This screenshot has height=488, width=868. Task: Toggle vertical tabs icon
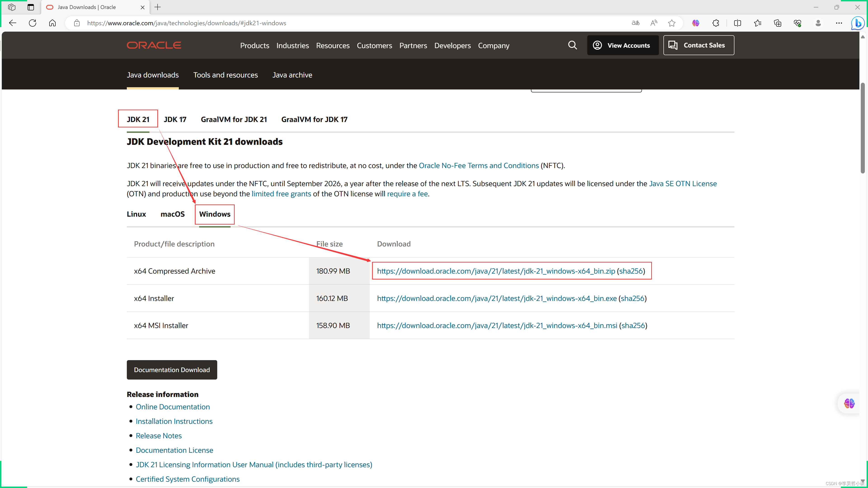coord(31,7)
